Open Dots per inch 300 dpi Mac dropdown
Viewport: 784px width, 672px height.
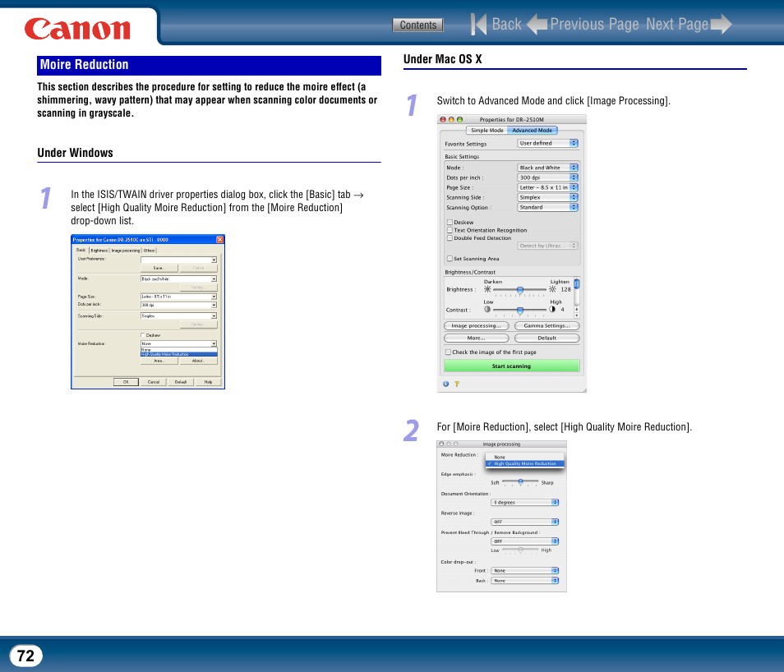[x=547, y=177]
